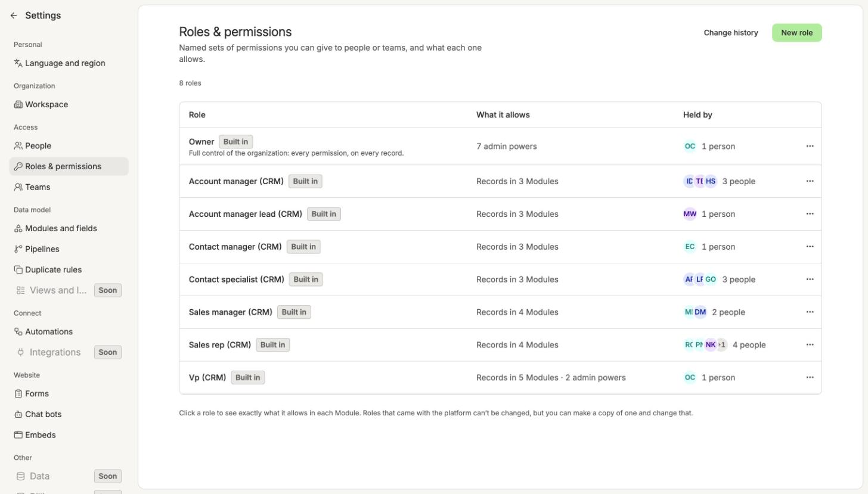Open more options for Sales rep (CRM)
Image resolution: width=868 pixels, height=494 pixels.
pyautogui.click(x=810, y=344)
